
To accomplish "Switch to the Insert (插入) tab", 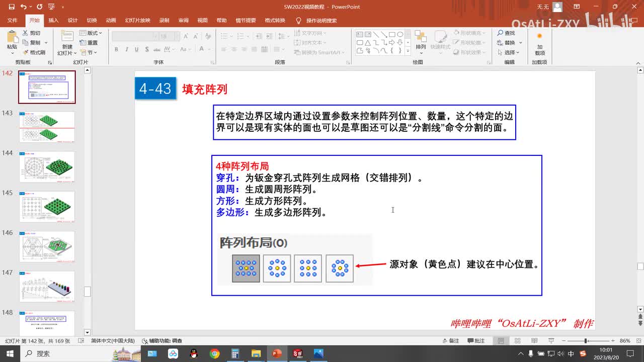I will pyautogui.click(x=53, y=21).
